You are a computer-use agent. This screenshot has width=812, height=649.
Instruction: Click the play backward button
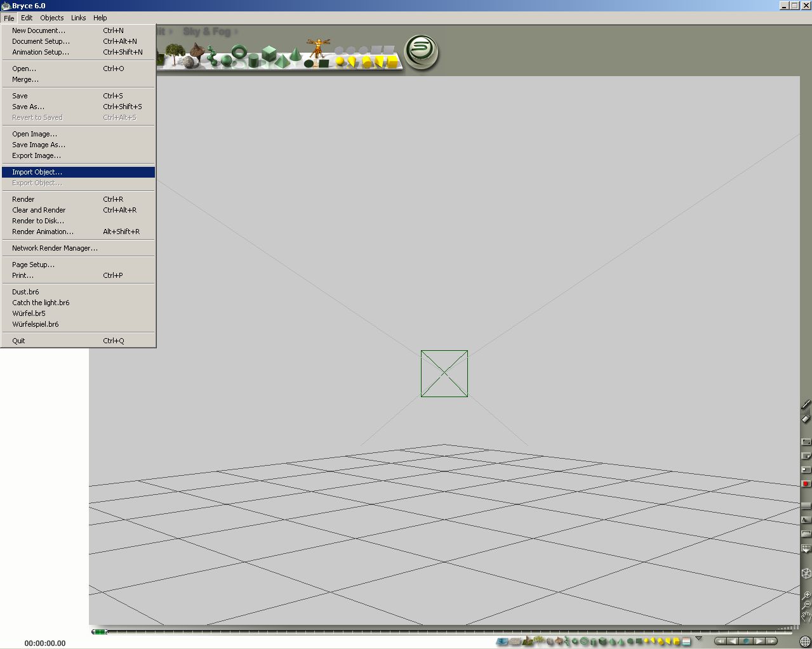733,641
